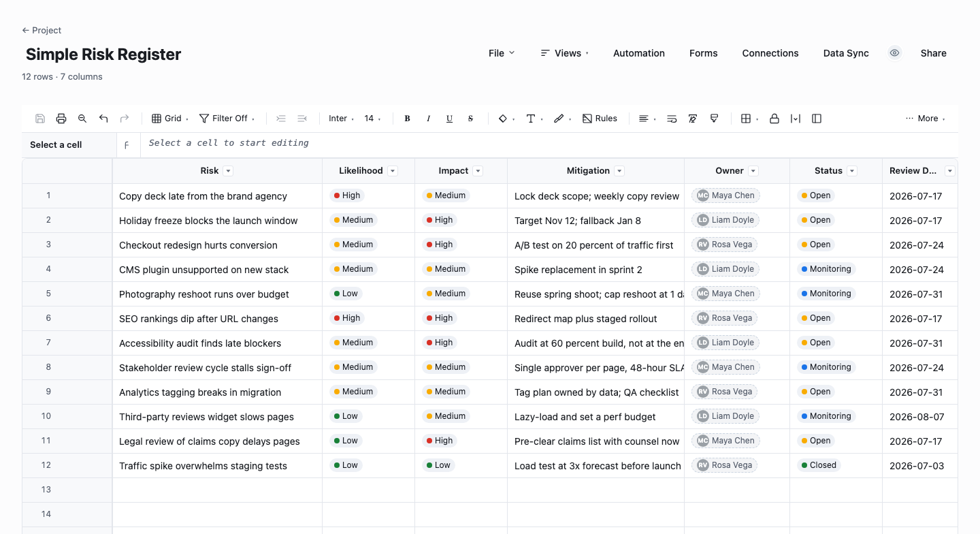The height and width of the screenshot is (534, 980).
Task: Click the formula bar input field
Action: [x=549, y=144]
